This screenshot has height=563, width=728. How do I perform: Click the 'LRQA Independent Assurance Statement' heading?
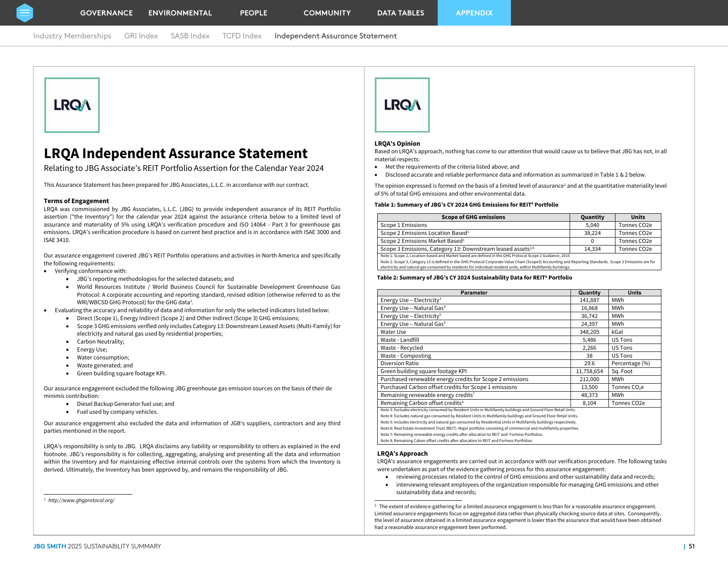coord(176,153)
